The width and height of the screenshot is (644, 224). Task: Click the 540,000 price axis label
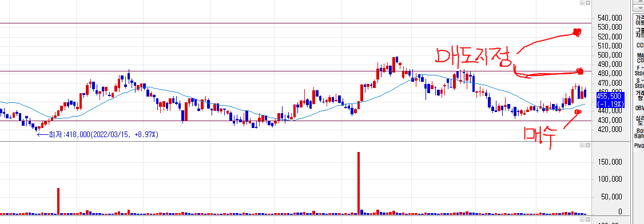(x=610, y=18)
